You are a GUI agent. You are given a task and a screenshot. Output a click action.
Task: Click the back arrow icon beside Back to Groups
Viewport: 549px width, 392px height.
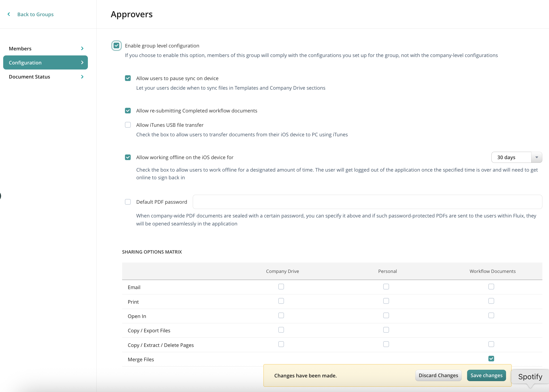[x=9, y=14]
